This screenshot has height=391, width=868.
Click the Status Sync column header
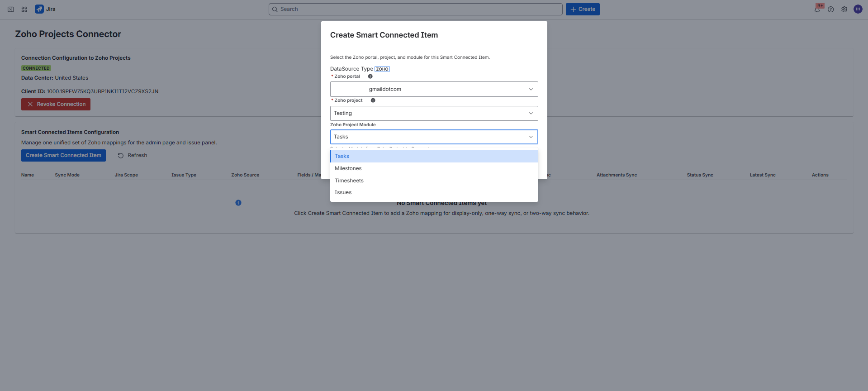coord(700,175)
